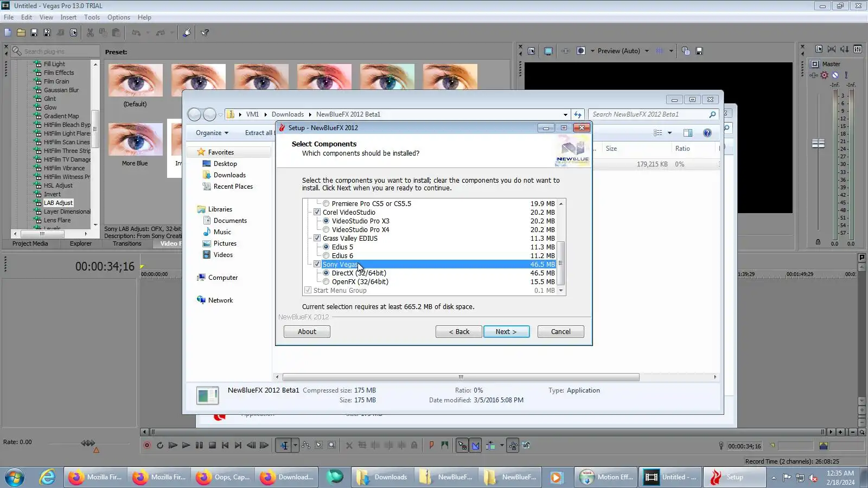Click the What's This help cursor icon
868x488 pixels.
click(x=205, y=33)
